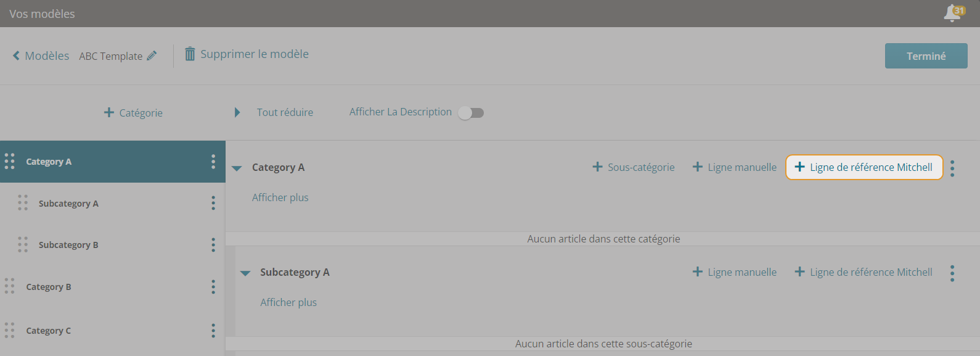Collapse the Category A section arrow
980x356 pixels.
point(237,168)
